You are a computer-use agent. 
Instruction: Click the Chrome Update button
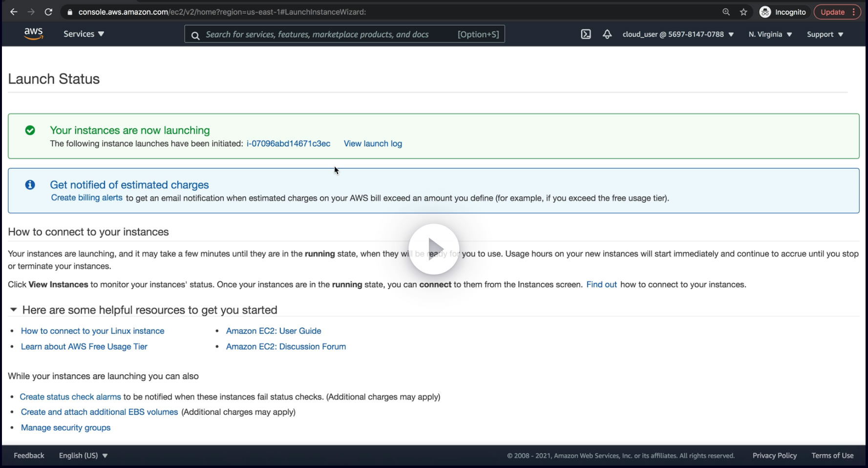tap(837, 12)
